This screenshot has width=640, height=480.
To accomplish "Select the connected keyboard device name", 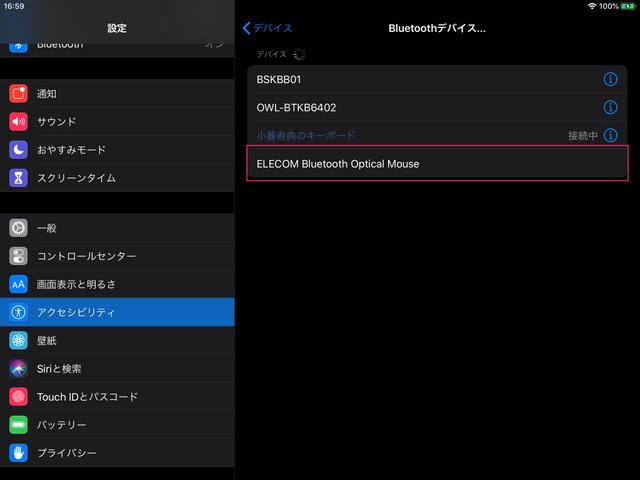I will [306, 136].
